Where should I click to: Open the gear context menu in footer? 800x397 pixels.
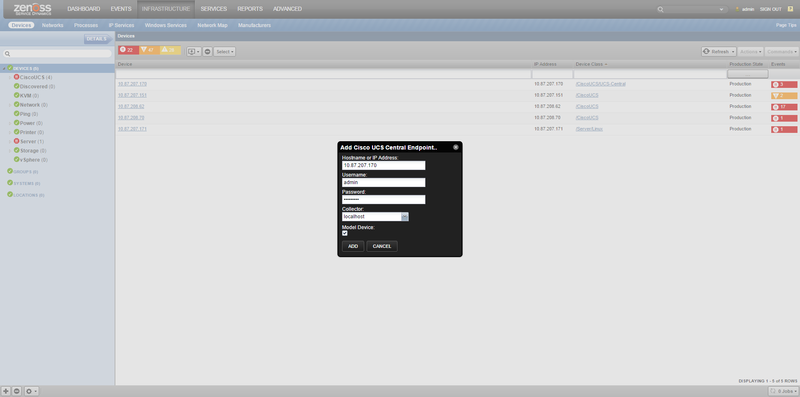[x=31, y=391]
